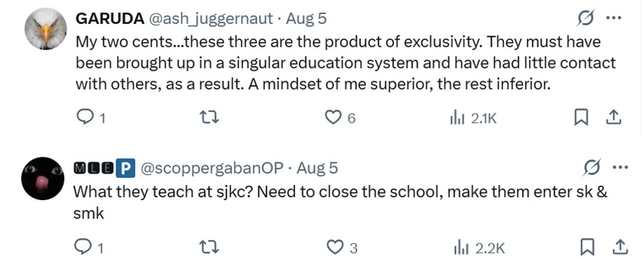This screenshot has height=259, width=644.
Task: Bookmark GARUDA's tweet
Action: pos(580,118)
